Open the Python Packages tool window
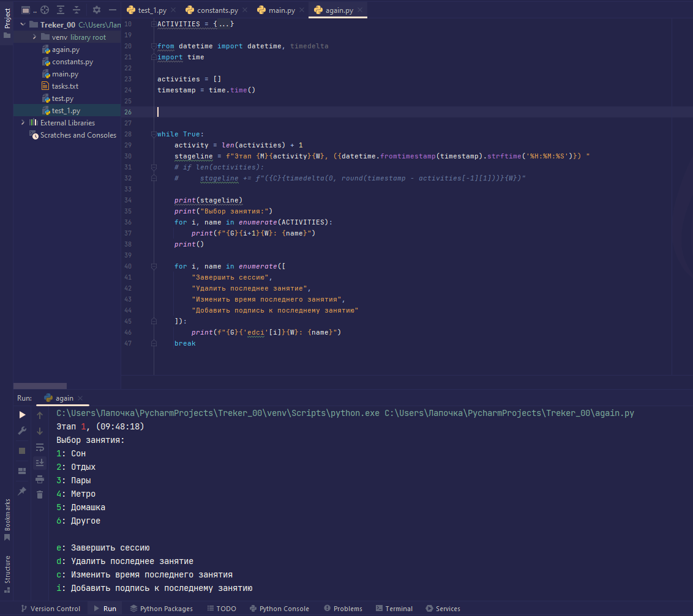 pyautogui.click(x=162, y=609)
